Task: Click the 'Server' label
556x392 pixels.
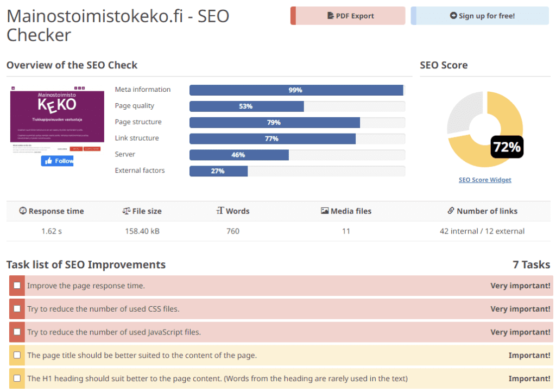Action: click(125, 154)
